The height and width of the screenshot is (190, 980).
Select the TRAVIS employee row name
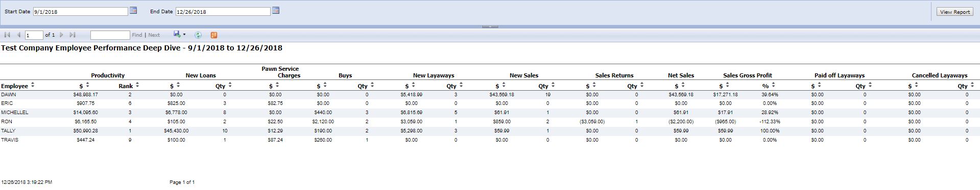point(9,140)
